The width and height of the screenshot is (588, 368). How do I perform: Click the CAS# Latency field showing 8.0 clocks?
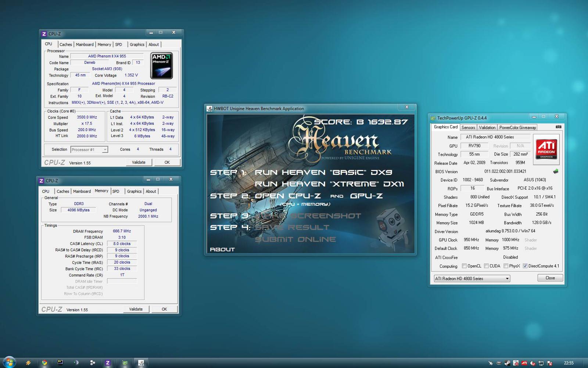pos(122,244)
